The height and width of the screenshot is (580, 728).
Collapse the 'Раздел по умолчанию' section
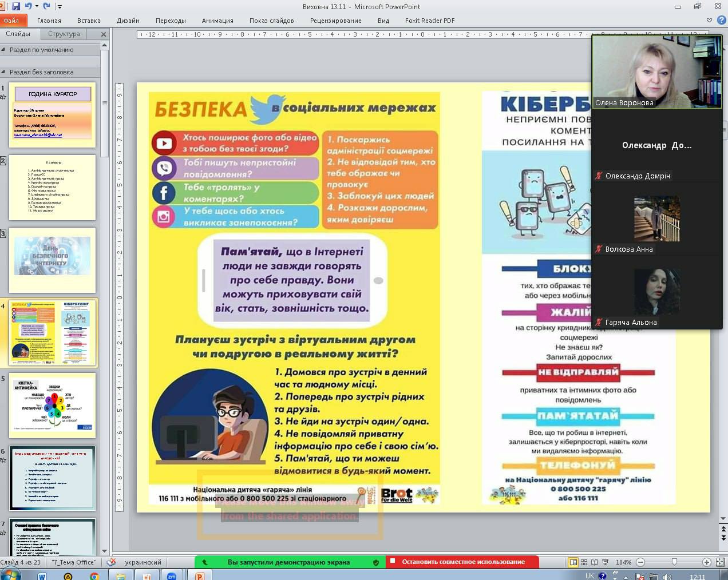pyautogui.click(x=3, y=50)
